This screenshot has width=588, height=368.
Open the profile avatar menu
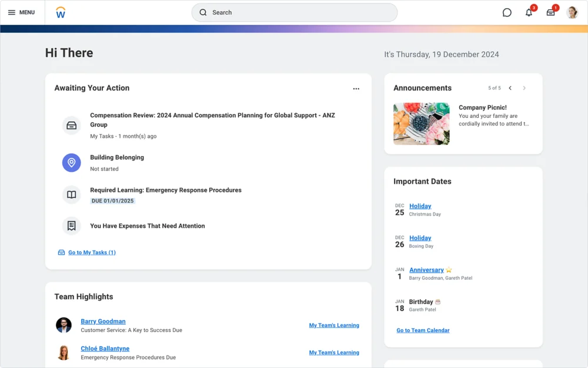click(572, 12)
